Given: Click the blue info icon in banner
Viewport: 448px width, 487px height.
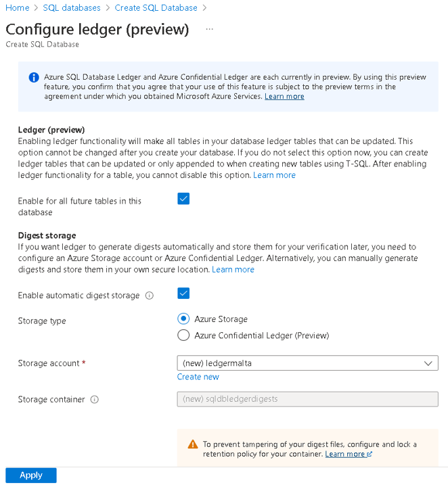Looking at the screenshot, I should point(34,78).
